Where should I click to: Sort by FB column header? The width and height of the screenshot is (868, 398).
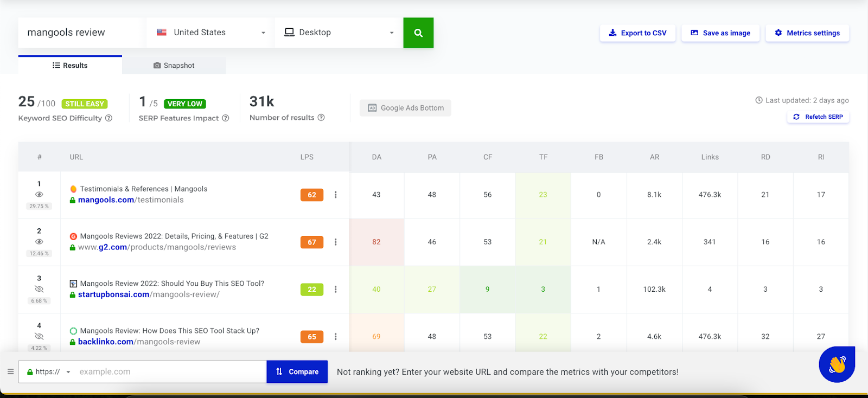(x=599, y=157)
